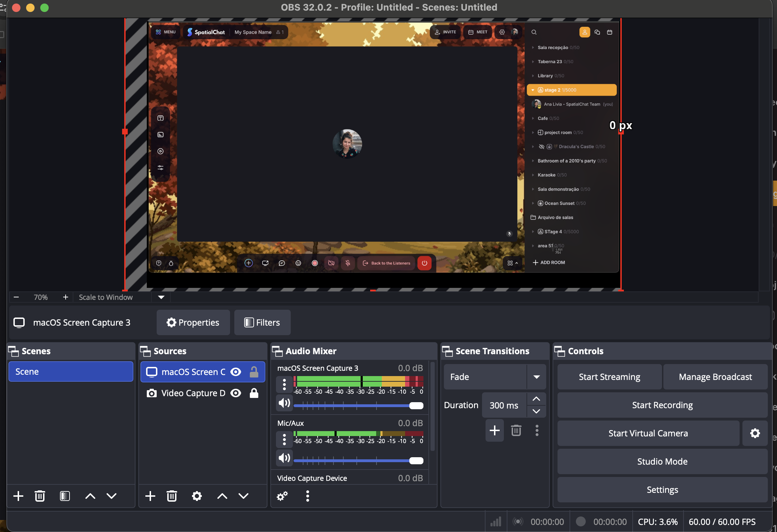The image size is (777, 532).
Task: Unlock the Video Capture Device source
Action: pos(254,393)
